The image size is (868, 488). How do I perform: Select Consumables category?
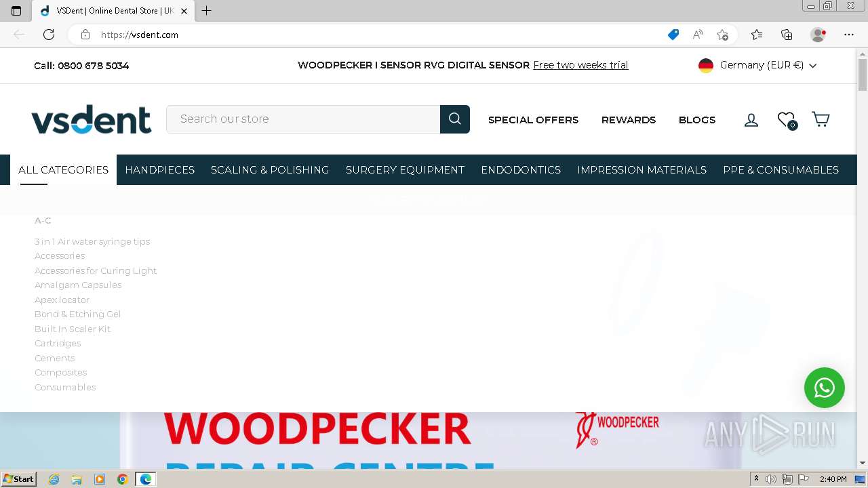coord(65,387)
